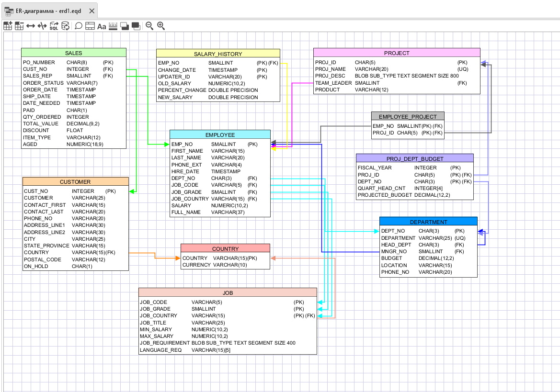The height and width of the screenshot is (392, 560).
Task: Switch to the ER-диаграмма erd1.eqd tab
Action: pyautogui.click(x=43, y=11)
